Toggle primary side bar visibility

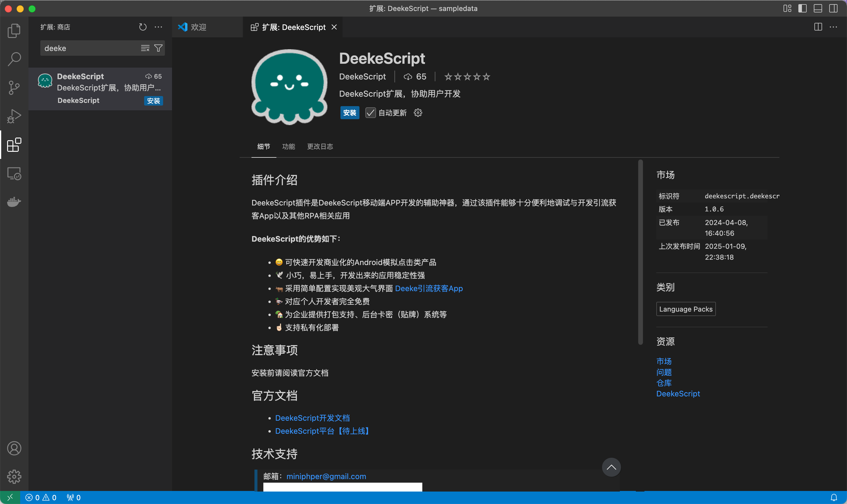tap(802, 9)
